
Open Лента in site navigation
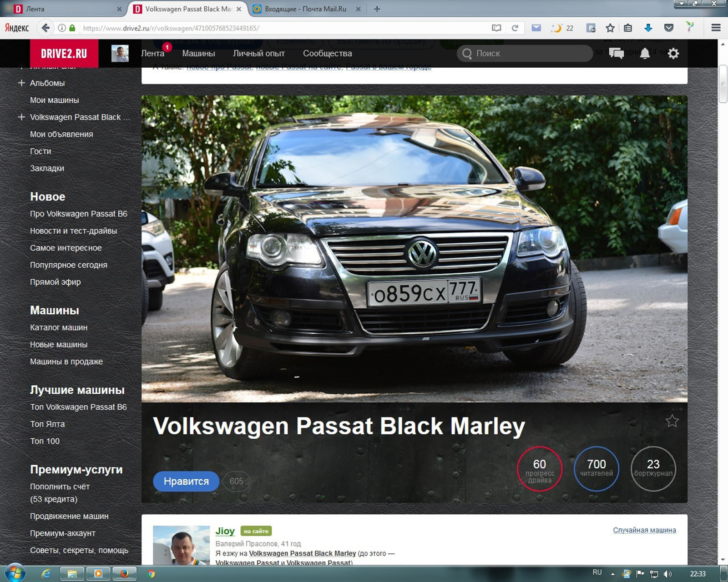[x=152, y=53]
